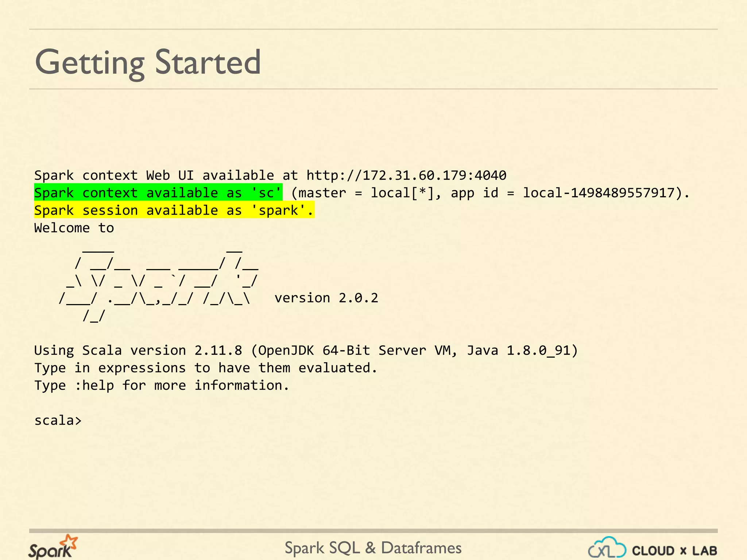Click the CLOUD x LAB brand text
The height and width of the screenshot is (560, 747).
(674, 551)
